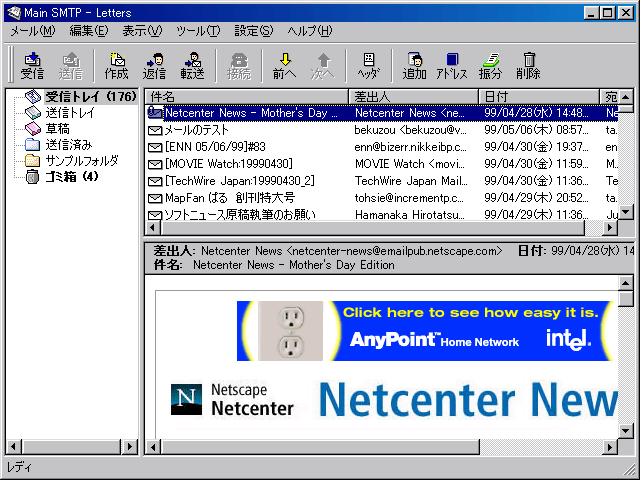Viewport: 640px width, 480px height.
Task: Click the 受信 (Receive) toolbar icon
Action: (x=32, y=66)
